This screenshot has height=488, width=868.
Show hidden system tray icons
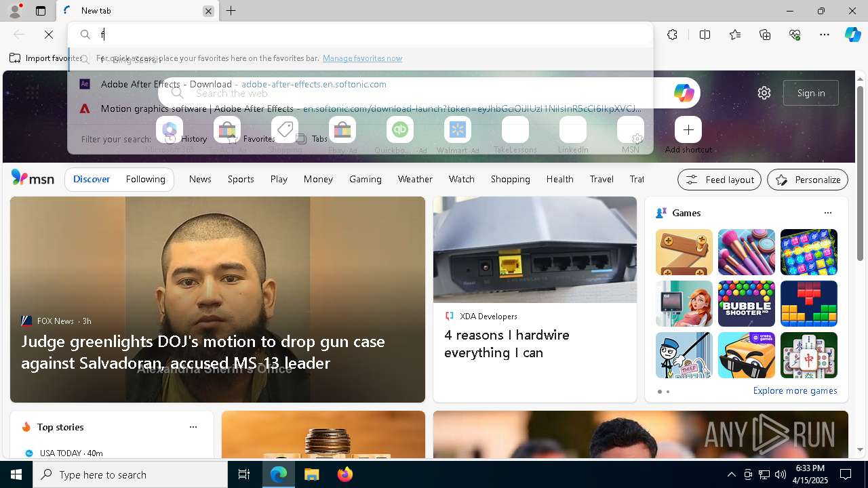(x=731, y=474)
